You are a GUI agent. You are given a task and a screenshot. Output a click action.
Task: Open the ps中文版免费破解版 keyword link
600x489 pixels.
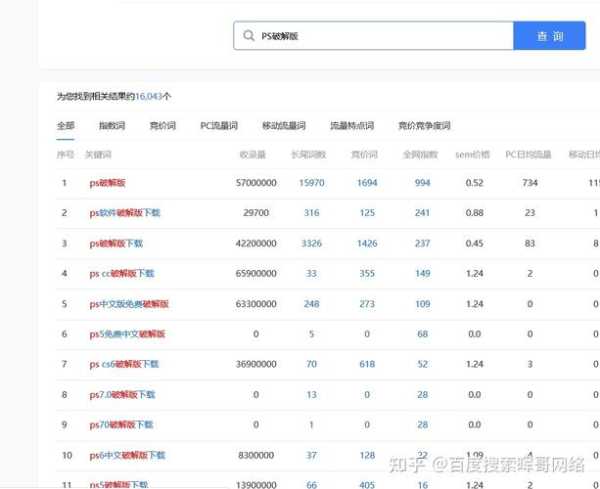click(x=129, y=304)
